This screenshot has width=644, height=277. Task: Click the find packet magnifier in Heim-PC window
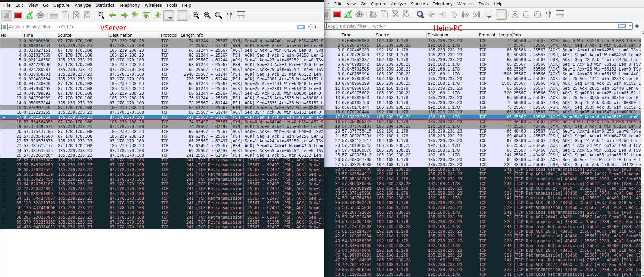420,14
